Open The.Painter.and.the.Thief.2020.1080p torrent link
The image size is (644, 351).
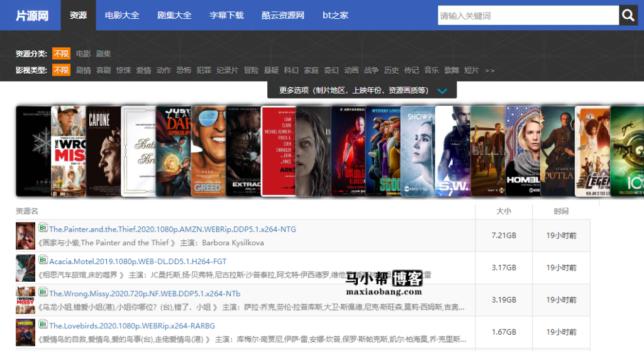(172, 230)
